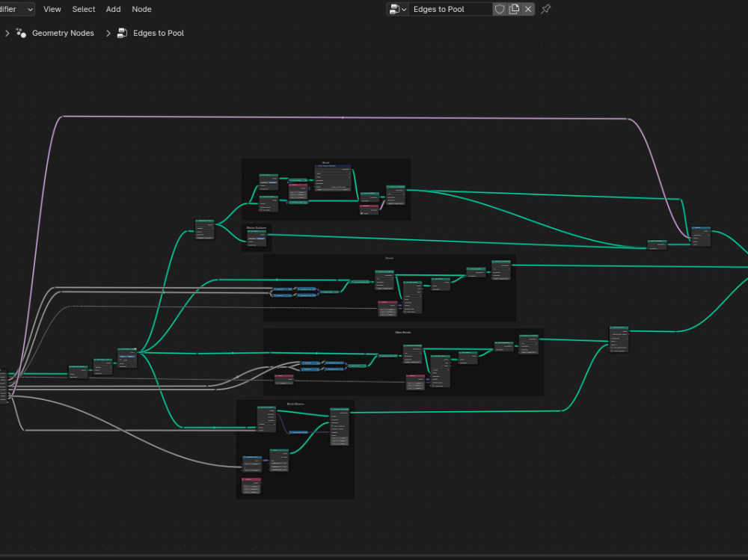Open the View menu
This screenshot has height=560, width=748.
coord(52,9)
